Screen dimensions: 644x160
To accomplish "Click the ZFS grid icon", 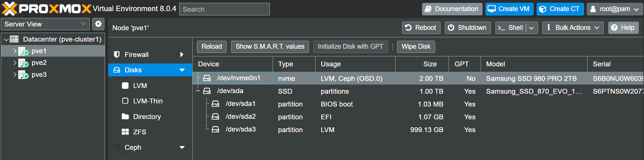I will pyautogui.click(x=125, y=132).
